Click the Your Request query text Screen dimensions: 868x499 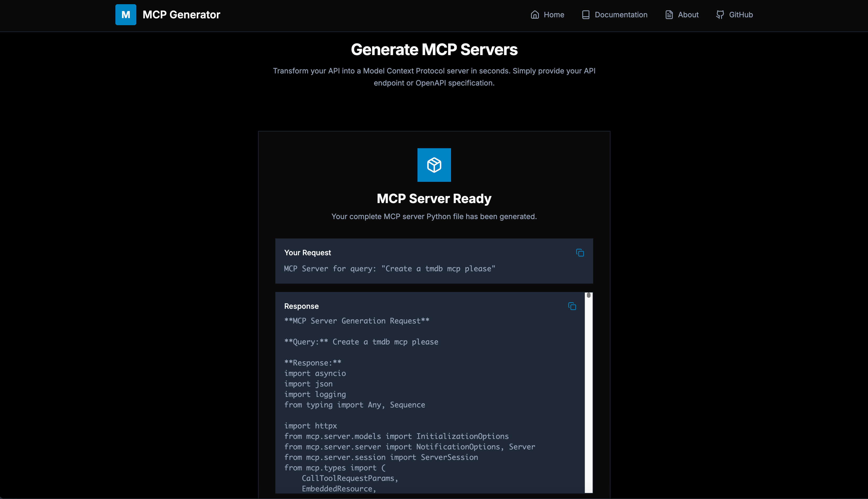click(389, 269)
